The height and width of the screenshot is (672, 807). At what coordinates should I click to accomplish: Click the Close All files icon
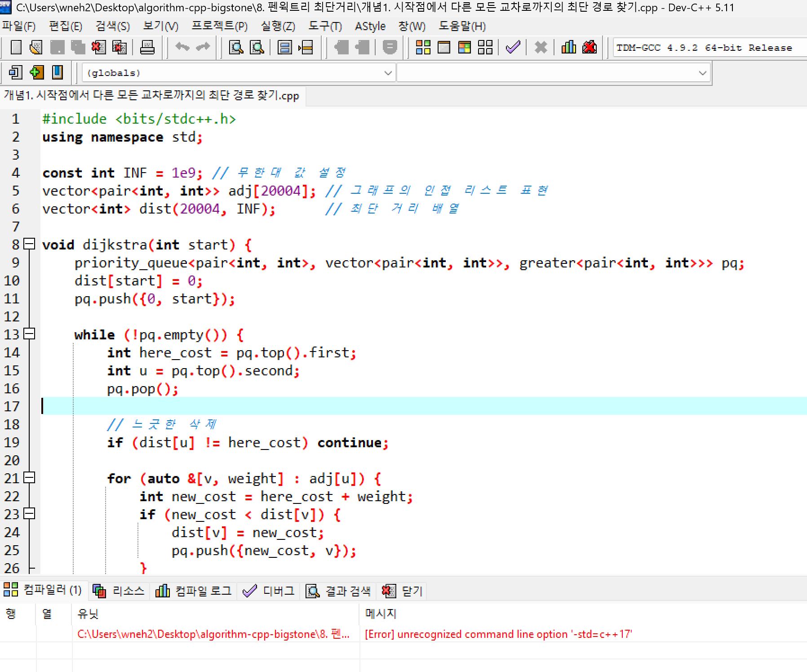click(x=119, y=47)
